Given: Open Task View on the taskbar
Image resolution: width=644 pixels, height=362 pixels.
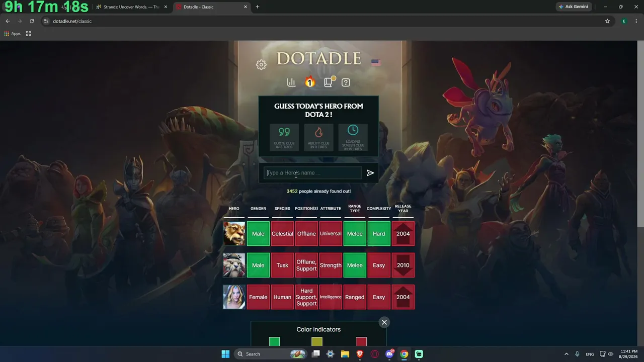Looking at the screenshot, I should 316,354.
